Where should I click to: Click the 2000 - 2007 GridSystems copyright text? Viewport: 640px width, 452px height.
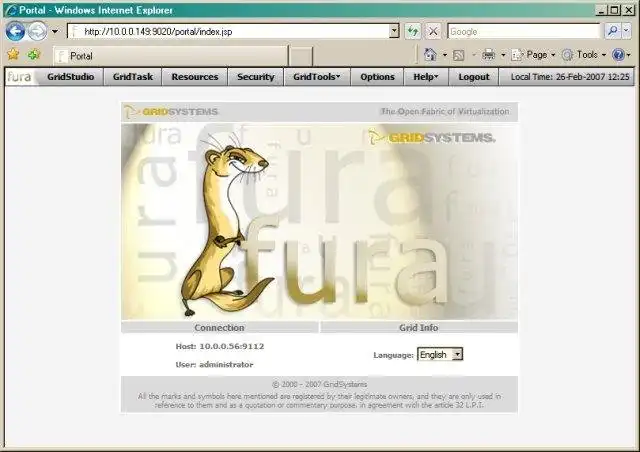(320, 384)
